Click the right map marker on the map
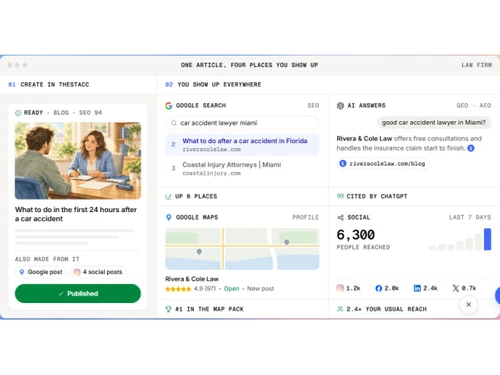The width and height of the screenshot is (500, 375). tap(287, 242)
